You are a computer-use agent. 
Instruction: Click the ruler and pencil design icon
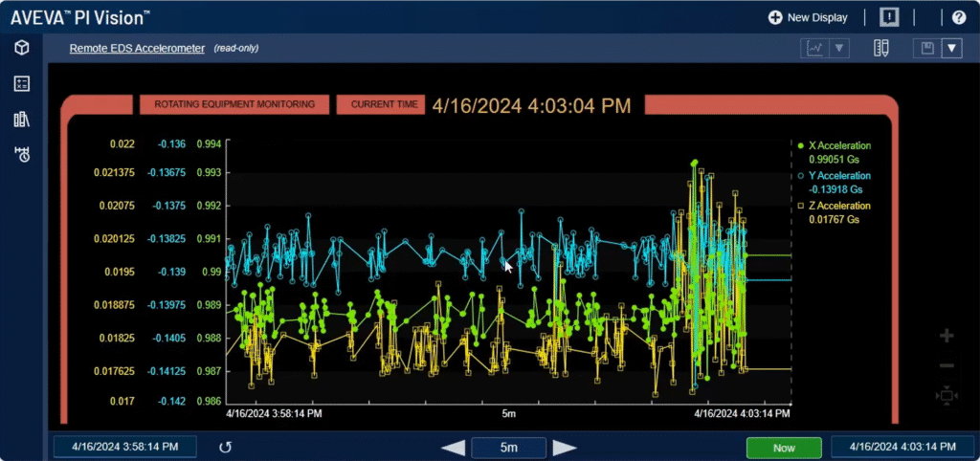click(x=881, y=48)
